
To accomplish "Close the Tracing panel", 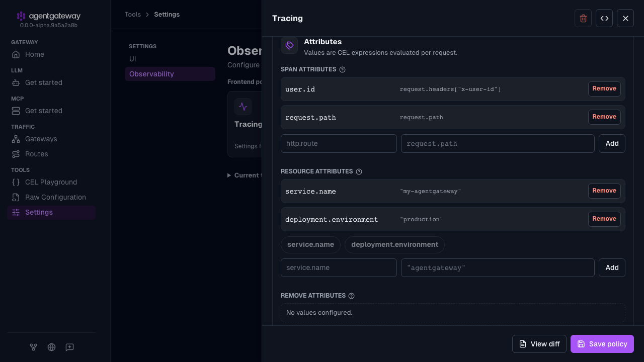I will (625, 18).
